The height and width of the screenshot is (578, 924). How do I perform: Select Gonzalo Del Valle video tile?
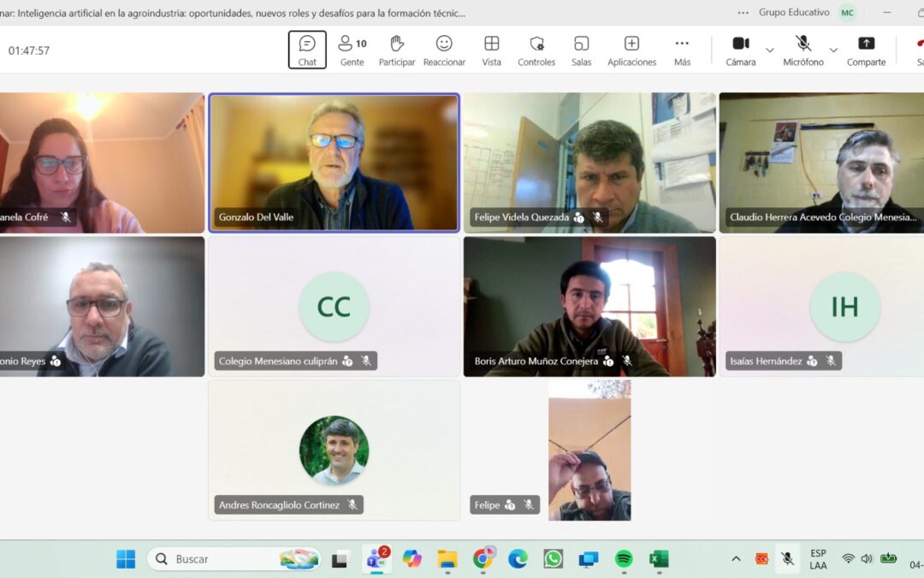click(335, 163)
